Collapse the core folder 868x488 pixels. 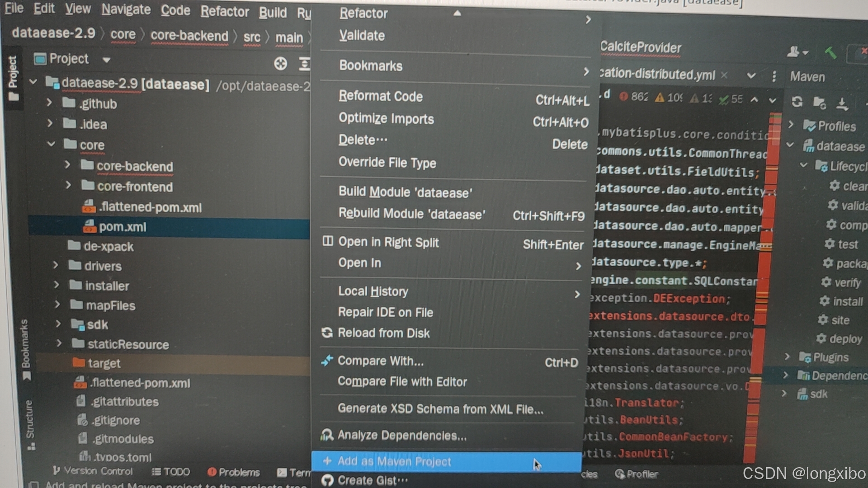click(51, 144)
